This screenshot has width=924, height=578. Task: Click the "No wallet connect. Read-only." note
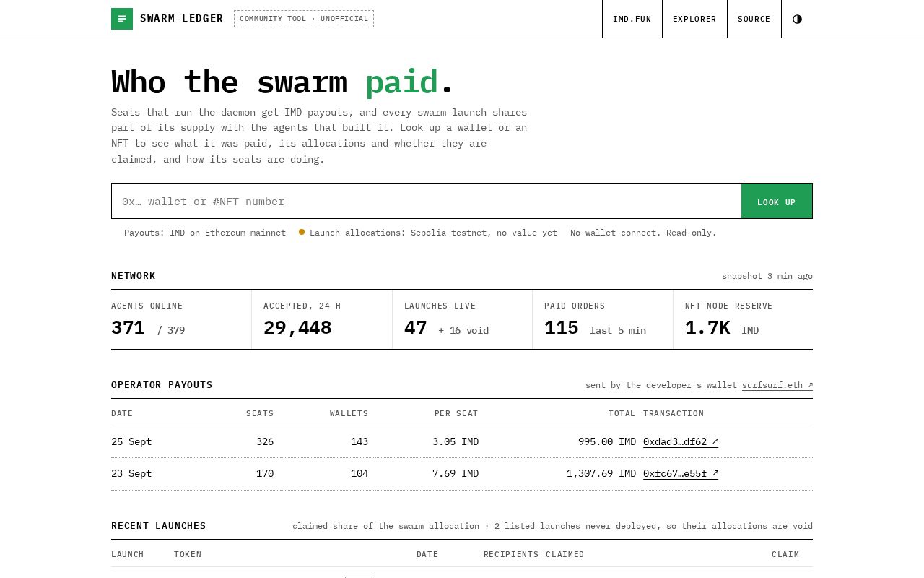point(643,233)
